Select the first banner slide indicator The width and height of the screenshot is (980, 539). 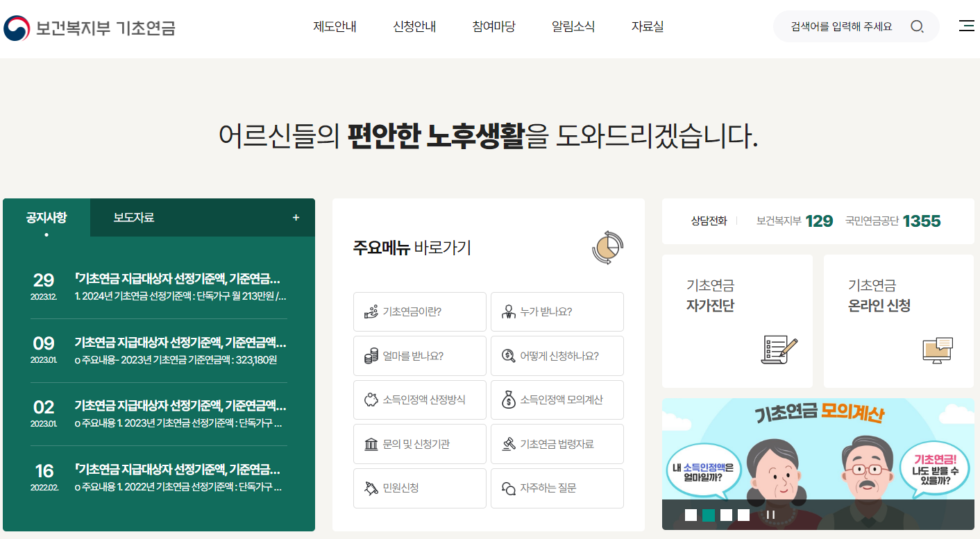(x=691, y=515)
